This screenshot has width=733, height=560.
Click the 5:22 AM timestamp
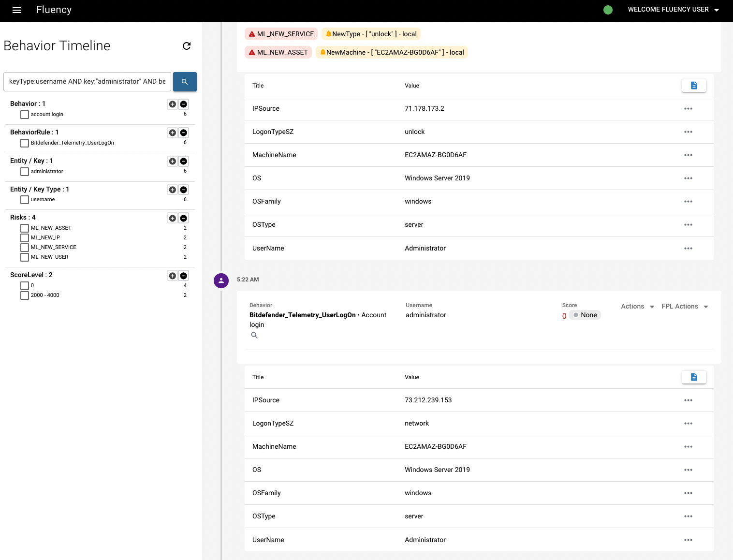248,280
